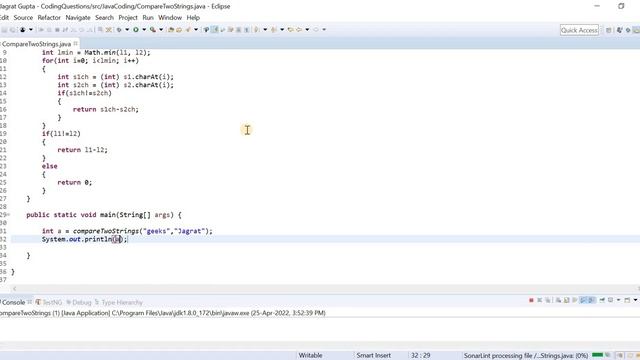Open the Source menu
This screenshot has height=360, width=640.
coord(23,18)
